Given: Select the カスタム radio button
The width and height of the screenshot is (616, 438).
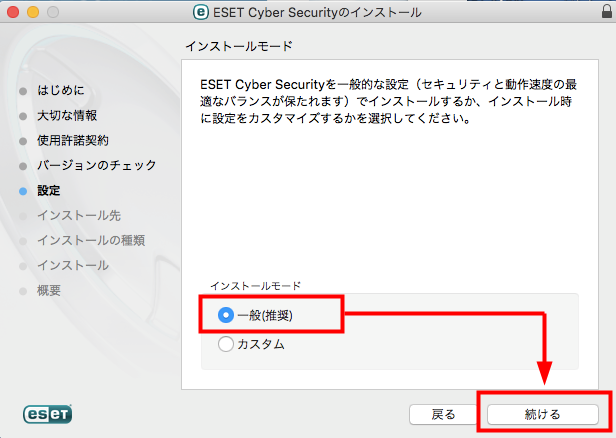Looking at the screenshot, I should (226, 344).
